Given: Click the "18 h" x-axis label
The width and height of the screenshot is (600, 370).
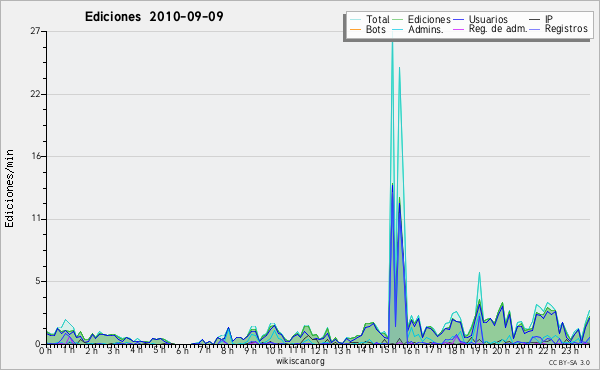Looking at the screenshot, I should [x=456, y=350].
